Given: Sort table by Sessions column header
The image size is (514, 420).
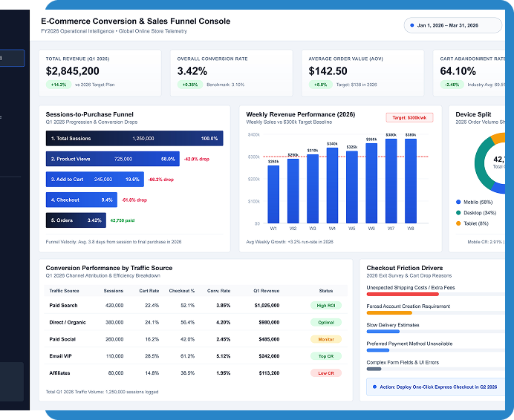Looking at the screenshot, I should pos(114,291).
